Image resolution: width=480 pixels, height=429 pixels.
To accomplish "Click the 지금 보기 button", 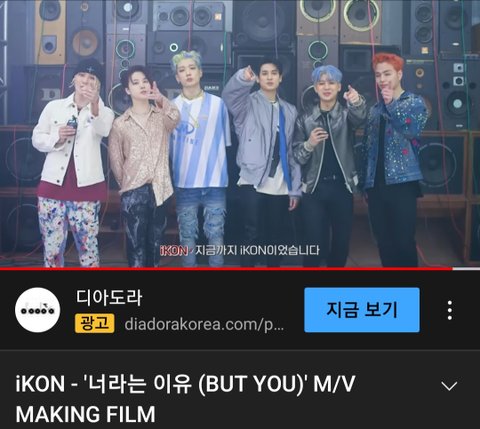I will [x=362, y=310].
